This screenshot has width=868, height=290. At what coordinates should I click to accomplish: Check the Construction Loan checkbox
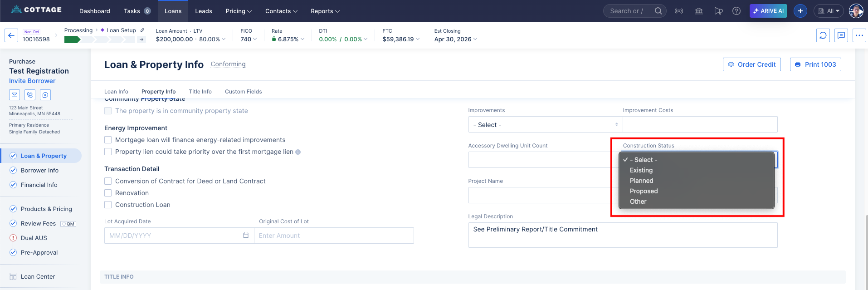click(x=108, y=205)
